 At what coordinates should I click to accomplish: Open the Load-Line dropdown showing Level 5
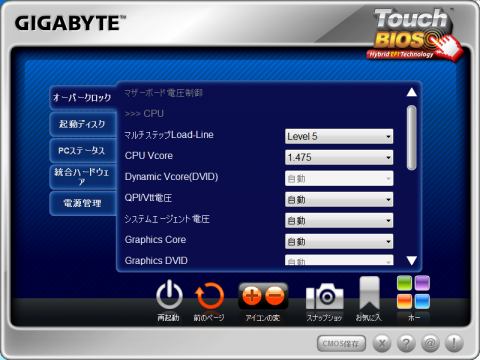point(339,136)
